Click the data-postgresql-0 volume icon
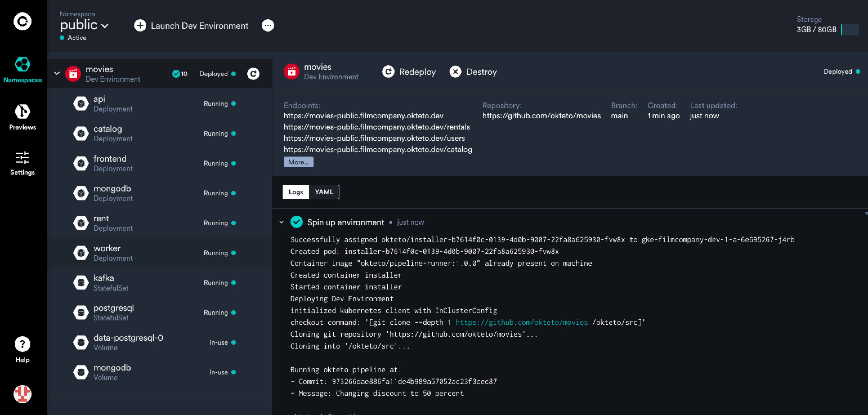Viewport: 868px width, 415px height. pyautogui.click(x=81, y=342)
